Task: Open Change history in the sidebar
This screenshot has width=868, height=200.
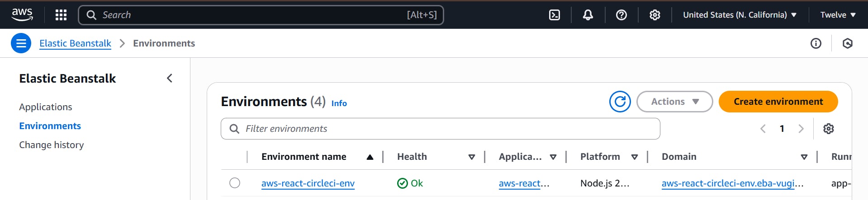Action: (x=52, y=145)
